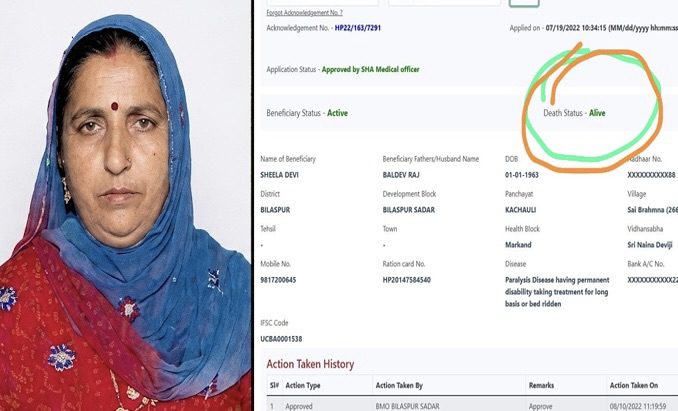
Task: Click the Action Taken History heading
Action: pyautogui.click(x=310, y=364)
